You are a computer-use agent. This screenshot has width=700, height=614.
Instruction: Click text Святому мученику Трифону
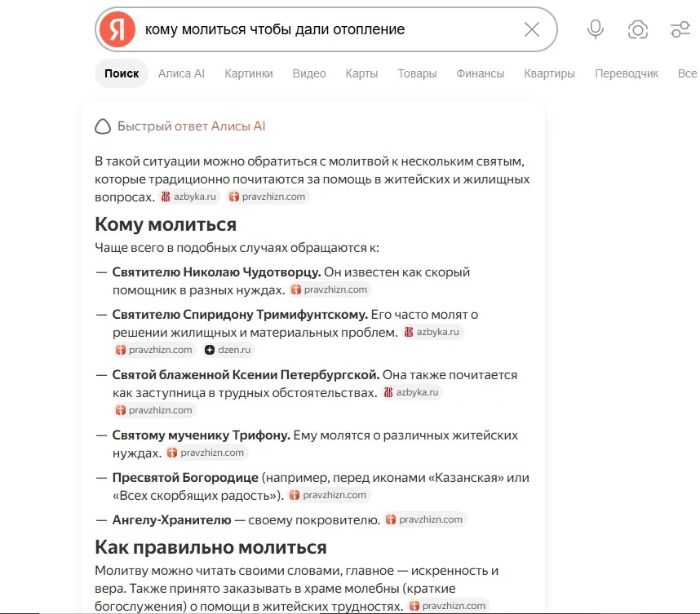(202, 435)
